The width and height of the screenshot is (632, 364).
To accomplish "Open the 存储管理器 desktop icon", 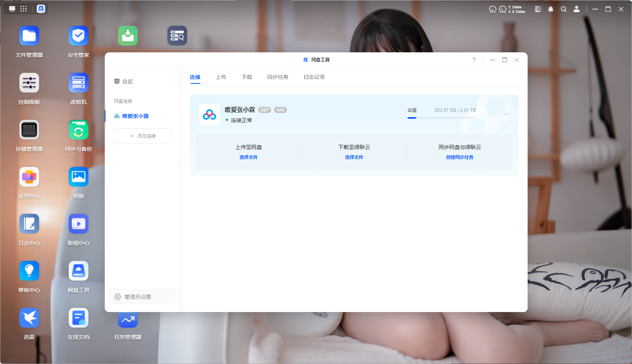I will click(x=29, y=130).
